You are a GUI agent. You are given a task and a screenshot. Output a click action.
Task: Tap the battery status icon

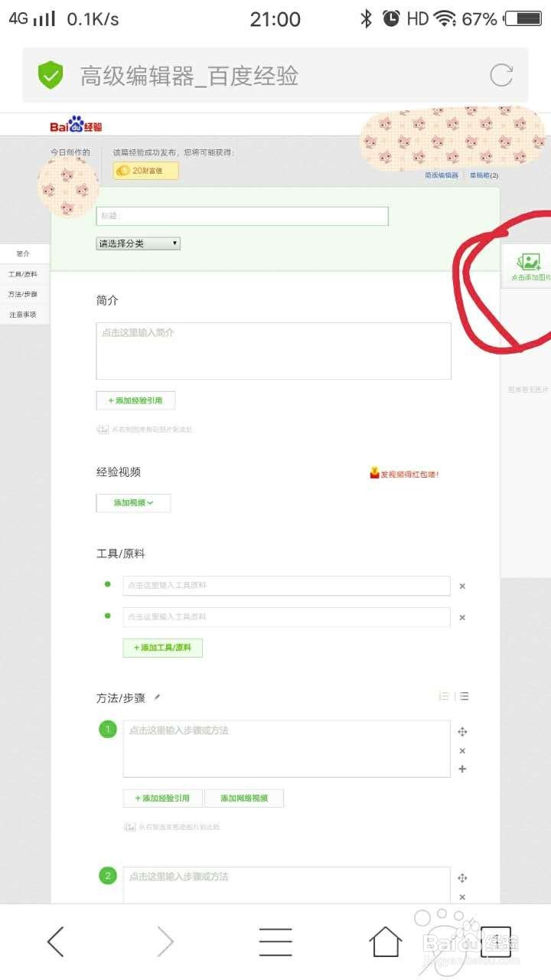tap(524, 19)
